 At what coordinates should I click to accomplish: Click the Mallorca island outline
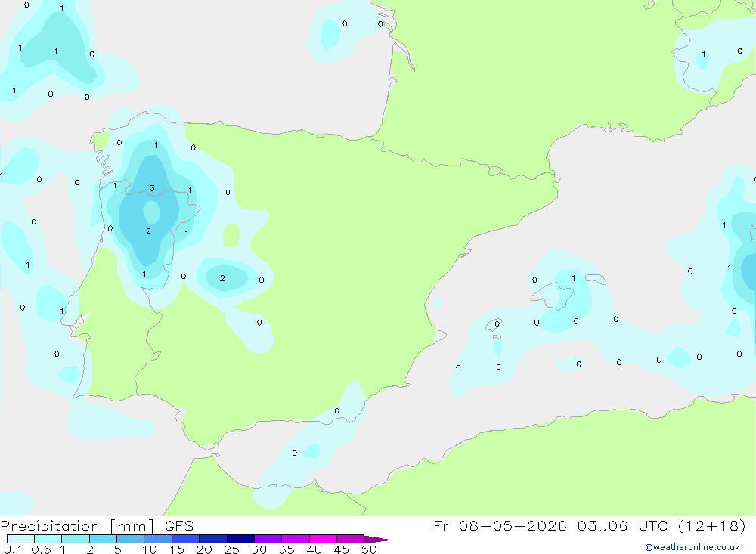[554, 295]
